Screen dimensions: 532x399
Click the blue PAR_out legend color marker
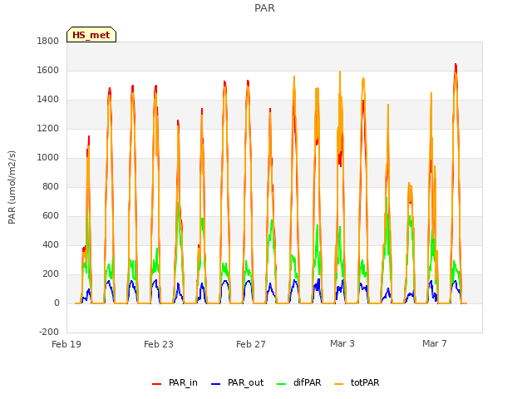[216, 384]
